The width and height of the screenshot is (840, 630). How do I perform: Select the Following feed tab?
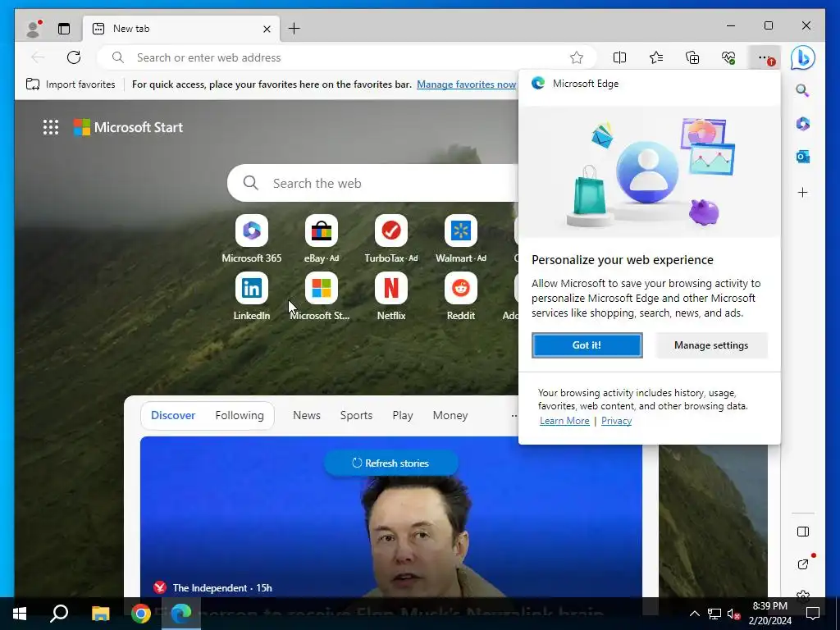click(x=240, y=415)
